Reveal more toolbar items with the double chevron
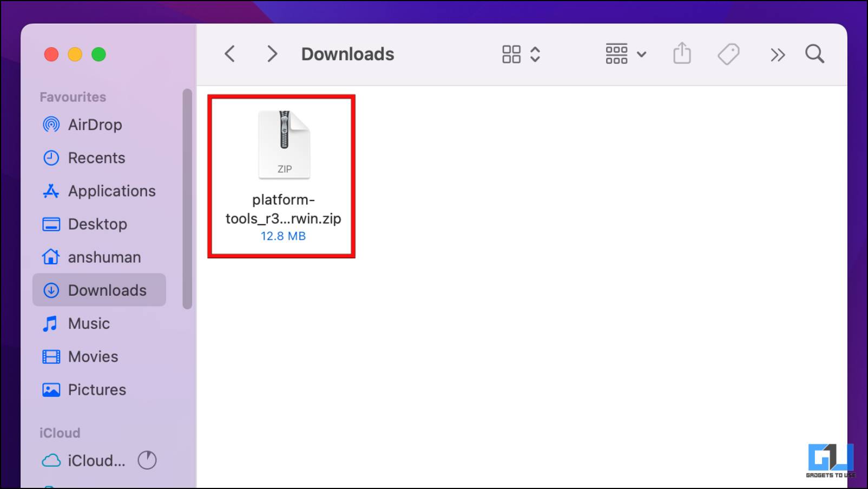 tap(778, 54)
